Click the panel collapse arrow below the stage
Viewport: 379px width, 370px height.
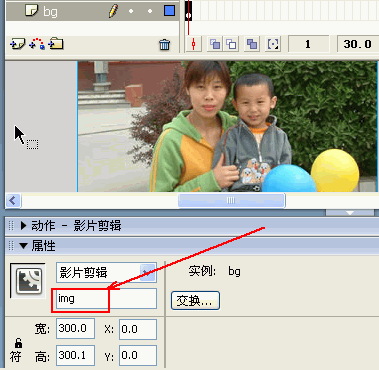(x=350, y=212)
